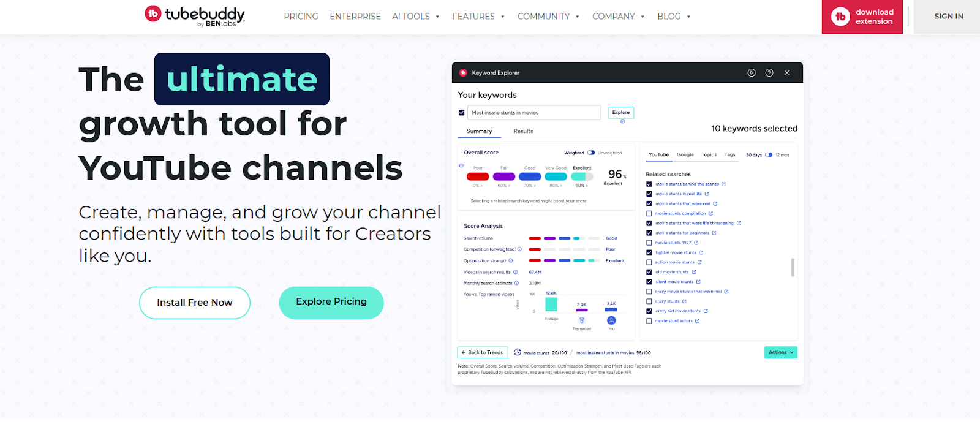The height and width of the screenshot is (443, 980).
Task: Click the TubeBuddy icon in download extension button
Action: point(840,17)
